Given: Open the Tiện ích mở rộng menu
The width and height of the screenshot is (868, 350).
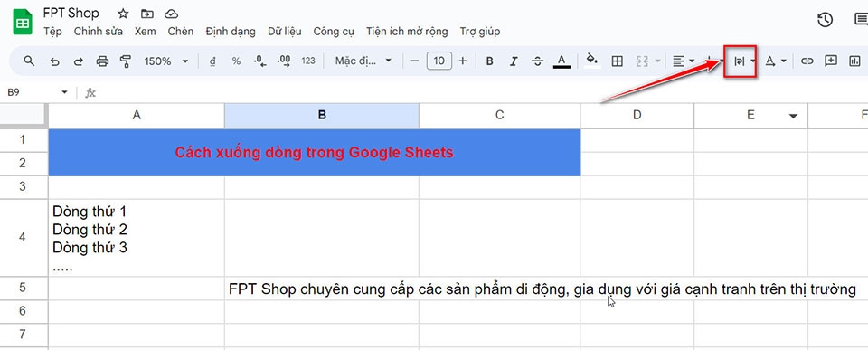Looking at the screenshot, I should [x=407, y=32].
